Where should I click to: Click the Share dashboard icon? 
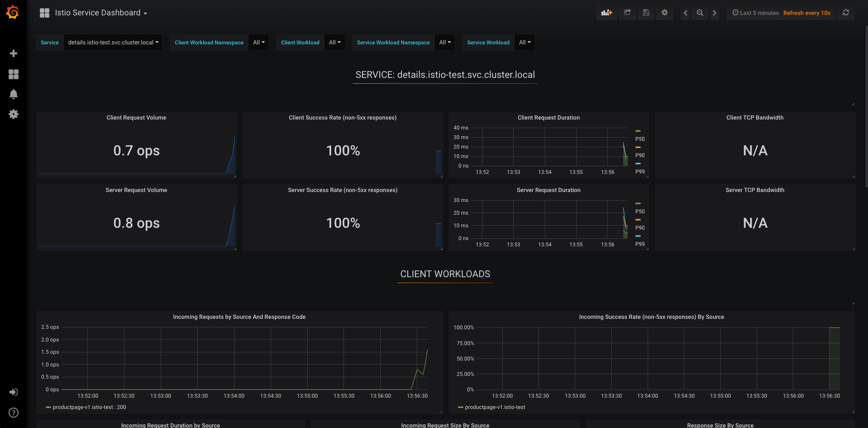click(x=627, y=13)
